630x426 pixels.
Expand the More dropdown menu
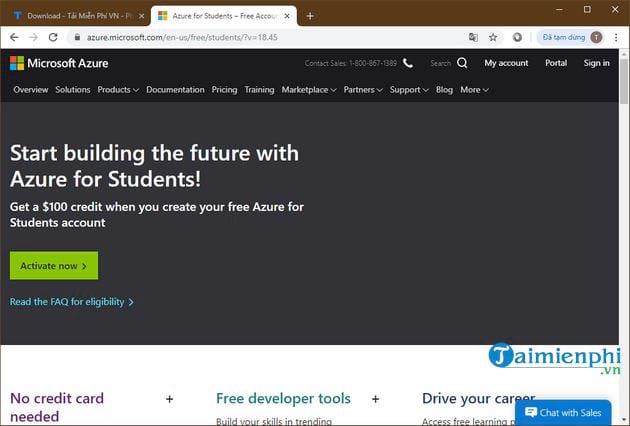pos(475,90)
